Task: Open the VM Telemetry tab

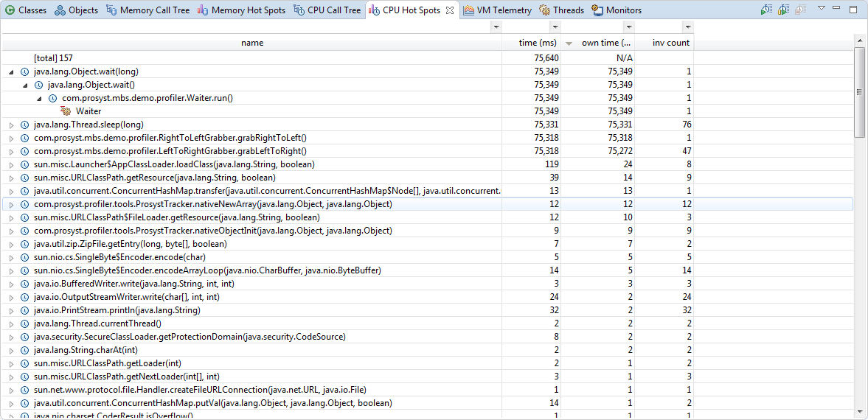Action: [x=498, y=10]
